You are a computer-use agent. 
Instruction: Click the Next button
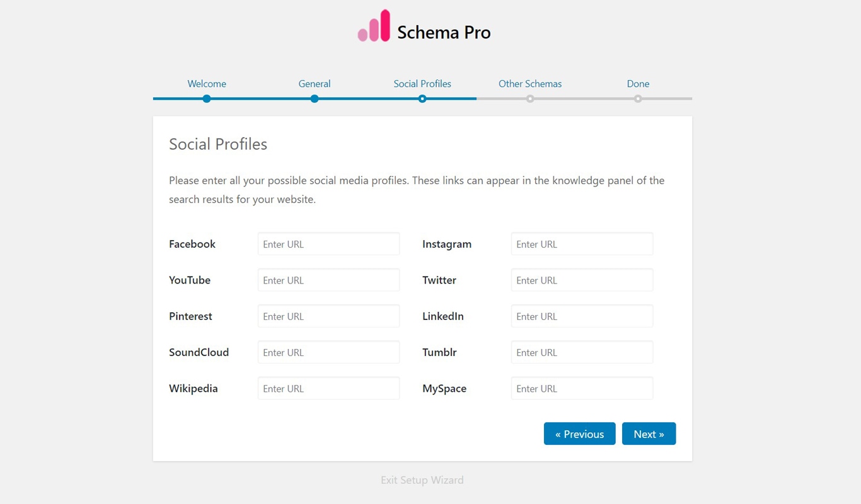649,433
